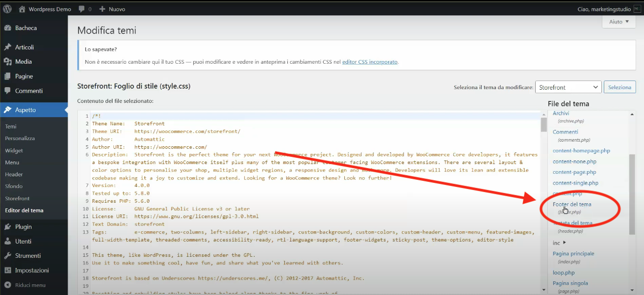
Task: Expand the inc folder
Action: tap(560, 243)
